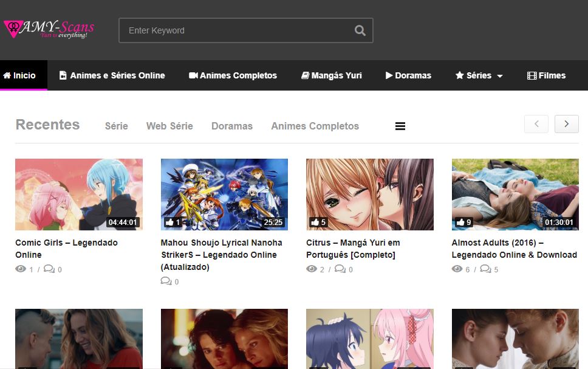Click the views eye icon under Citrus

tap(312, 269)
